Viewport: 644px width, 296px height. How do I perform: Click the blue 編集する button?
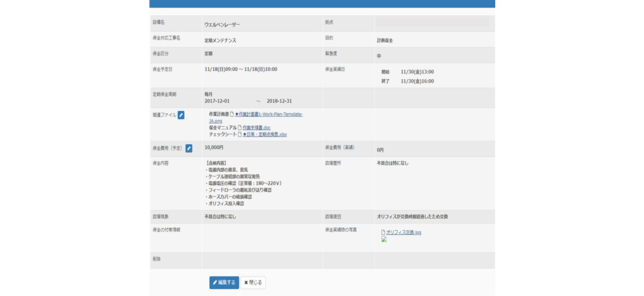pos(224,282)
